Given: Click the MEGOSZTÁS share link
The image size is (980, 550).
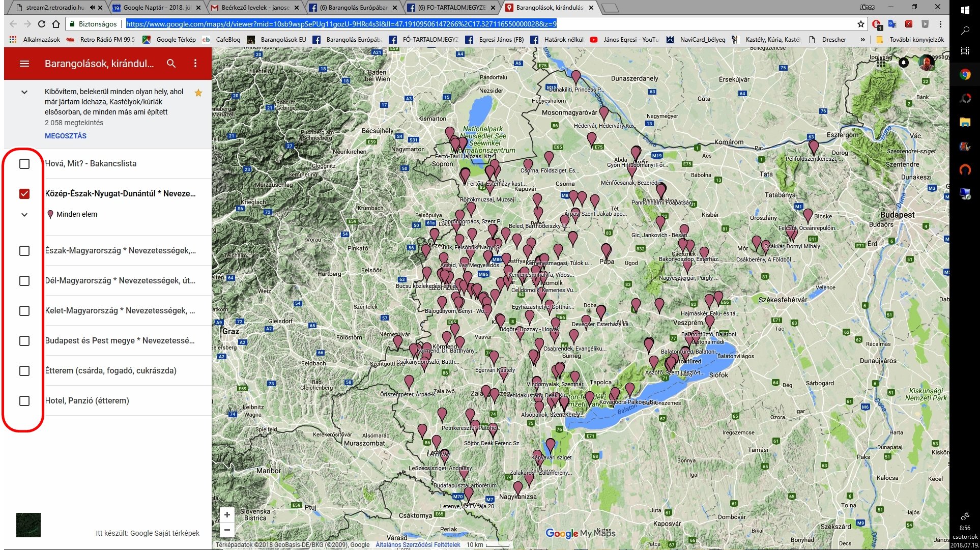Looking at the screenshot, I should 66,136.
